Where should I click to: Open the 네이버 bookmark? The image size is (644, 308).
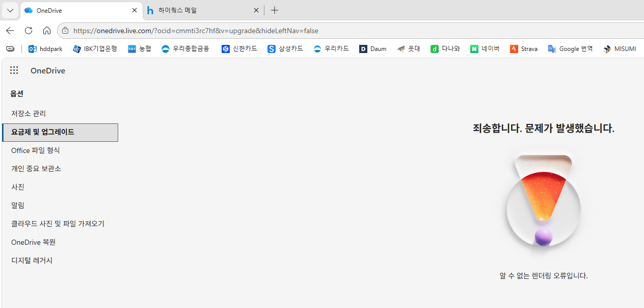click(485, 49)
